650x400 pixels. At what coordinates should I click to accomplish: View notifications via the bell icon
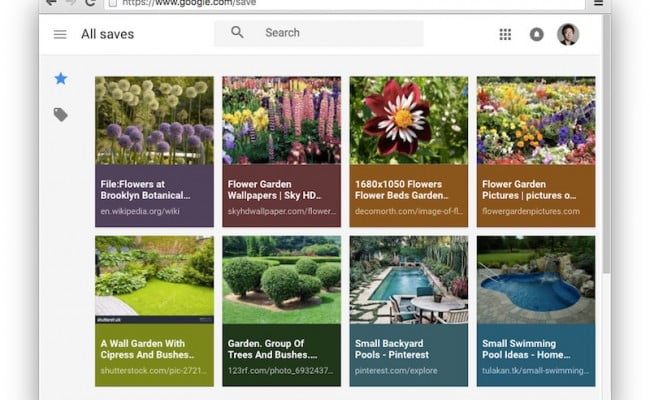click(537, 34)
